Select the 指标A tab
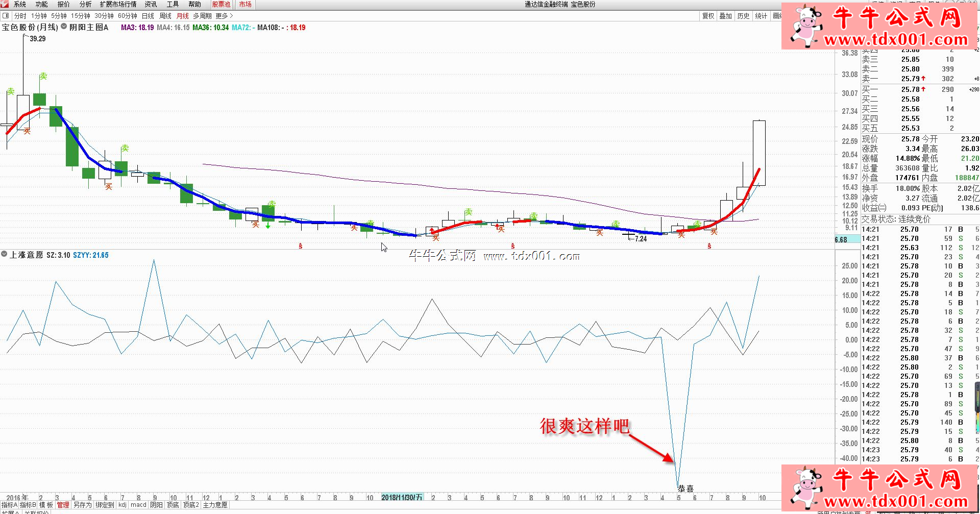This screenshot has height=514, width=980. click(9, 505)
